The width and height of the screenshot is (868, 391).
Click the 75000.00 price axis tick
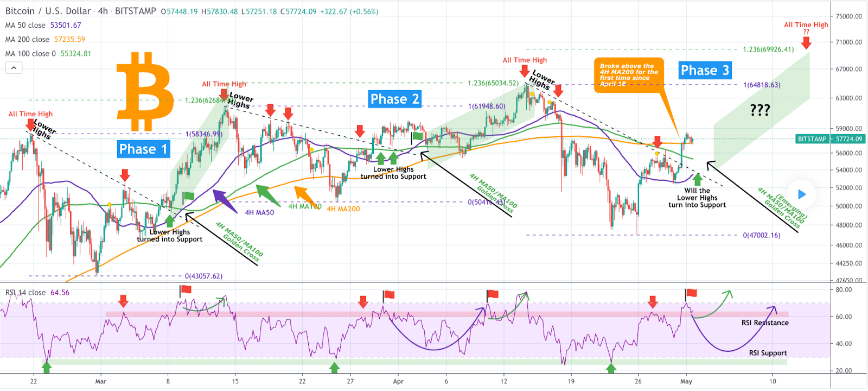[849, 17]
